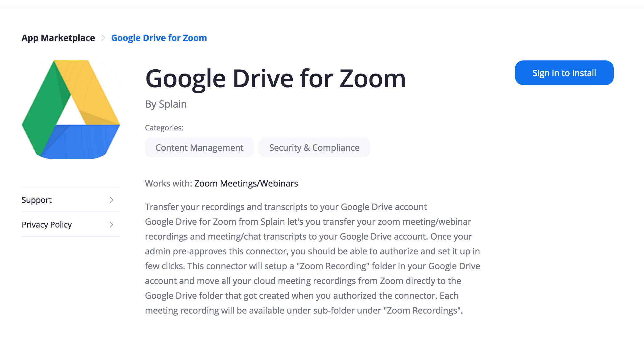Open the Privacy Policy section

[47, 224]
